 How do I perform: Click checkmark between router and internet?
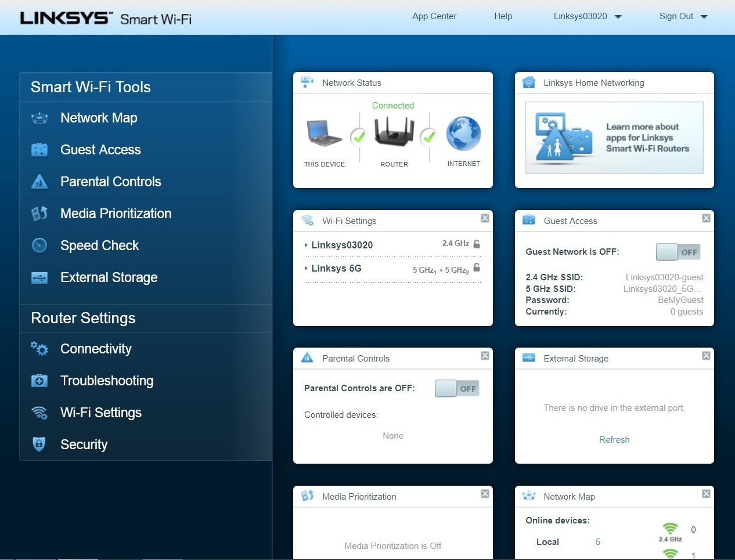click(429, 137)
